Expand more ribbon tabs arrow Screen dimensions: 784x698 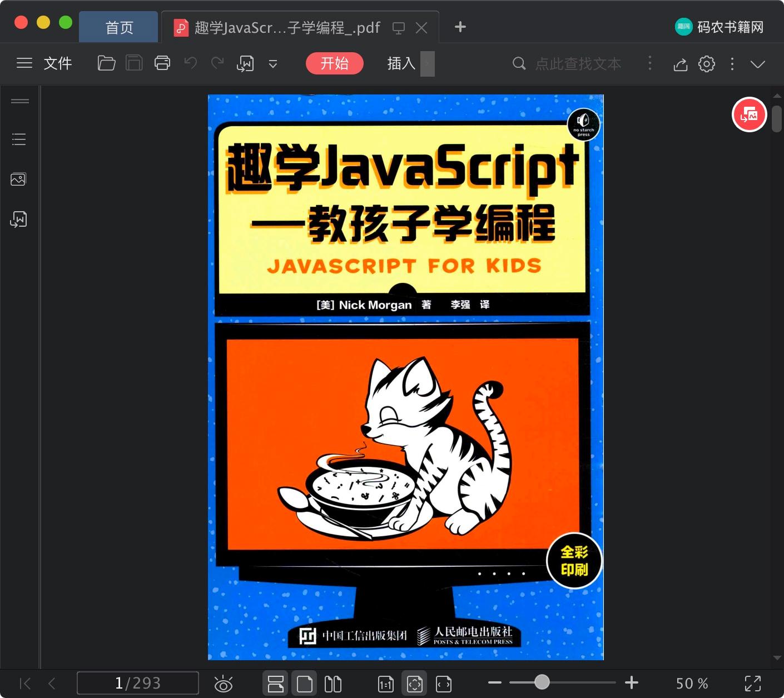428,64
